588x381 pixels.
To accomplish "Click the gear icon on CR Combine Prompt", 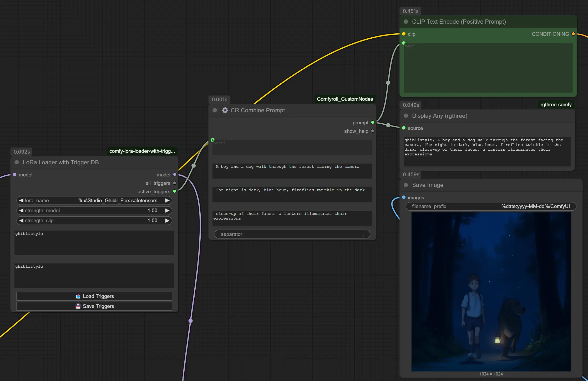I will [x=225, y=110].
